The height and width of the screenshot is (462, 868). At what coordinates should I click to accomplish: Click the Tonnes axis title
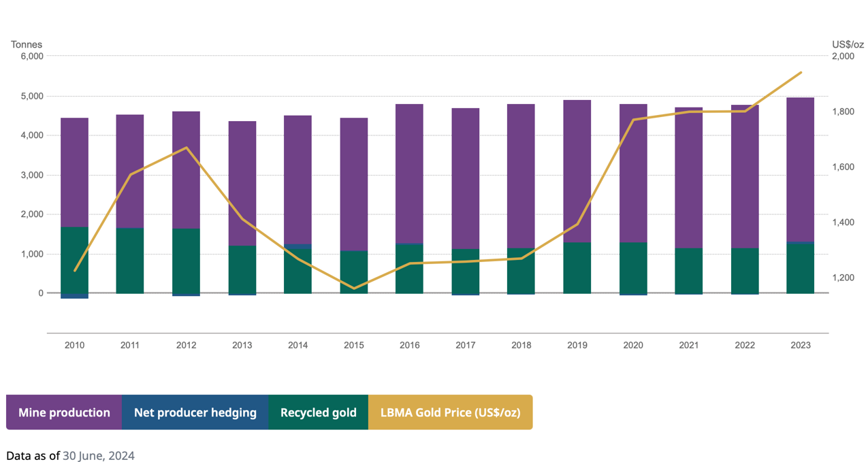(x=27, y=44)
